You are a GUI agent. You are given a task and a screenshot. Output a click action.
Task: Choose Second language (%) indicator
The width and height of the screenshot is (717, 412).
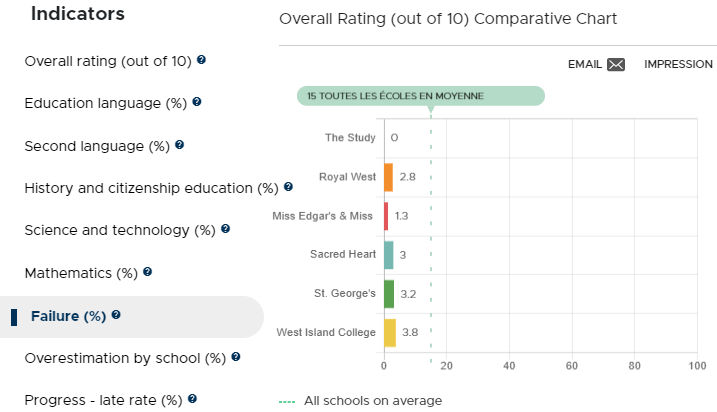(x=97, y=146)
